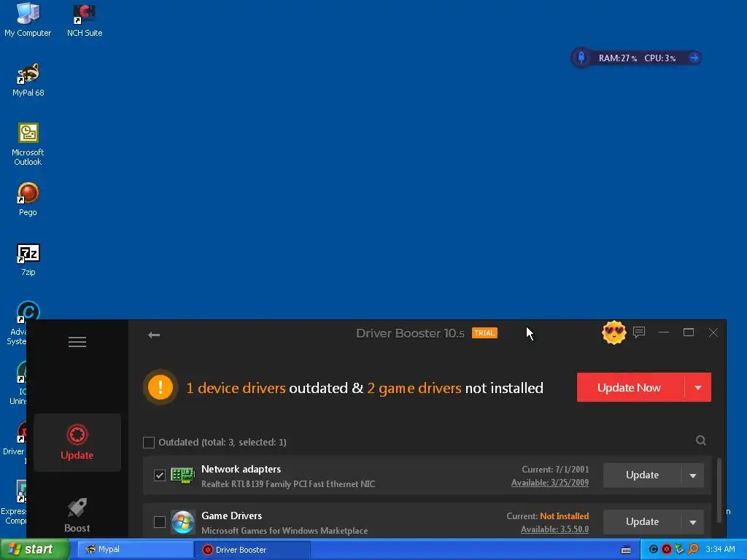Expand Game Drivers Update dropdown arrow

[x=693, y=522]
